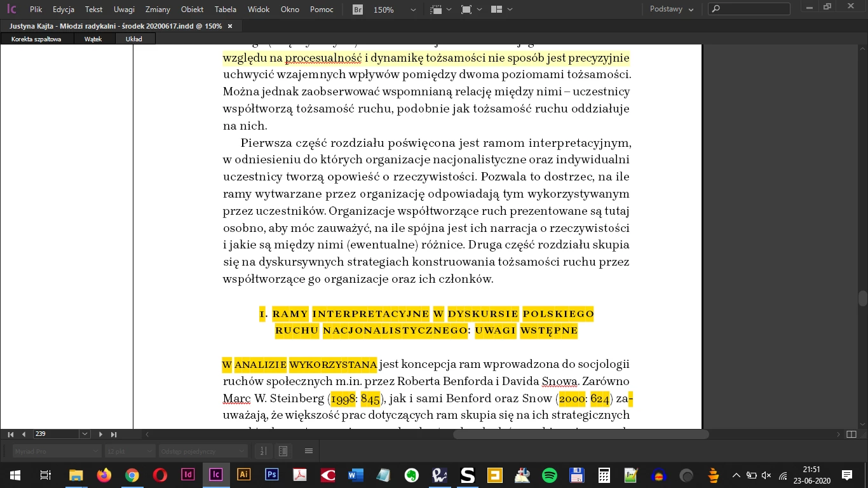Viewport: 868px width, 488px height.
Task: Open Adobe Illustrator from the taskbar
Action: [x=243, y=475]
